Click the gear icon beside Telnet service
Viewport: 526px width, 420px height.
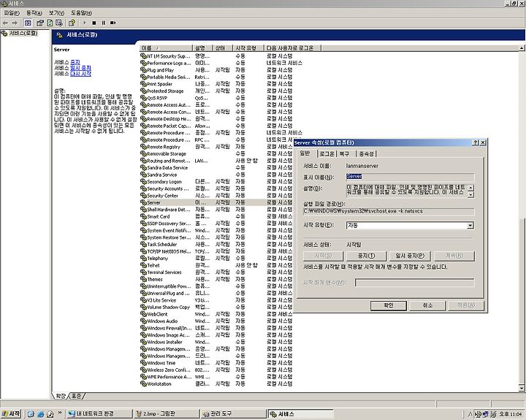tap(143, 265)
